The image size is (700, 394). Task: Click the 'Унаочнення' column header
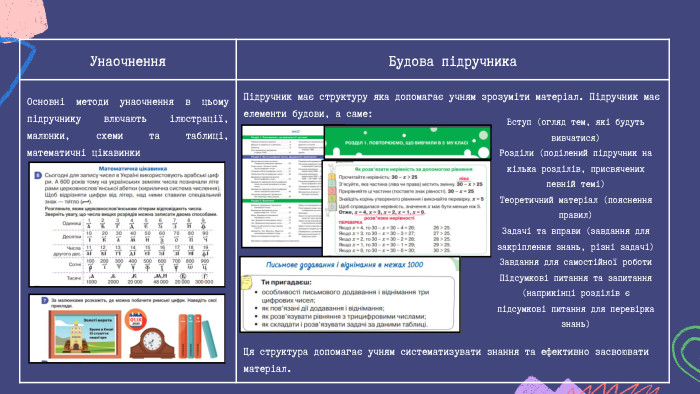click(128, 61)
